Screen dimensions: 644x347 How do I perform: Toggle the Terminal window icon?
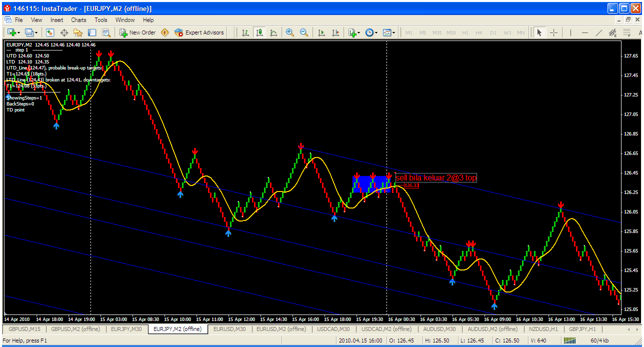point(92,32)
